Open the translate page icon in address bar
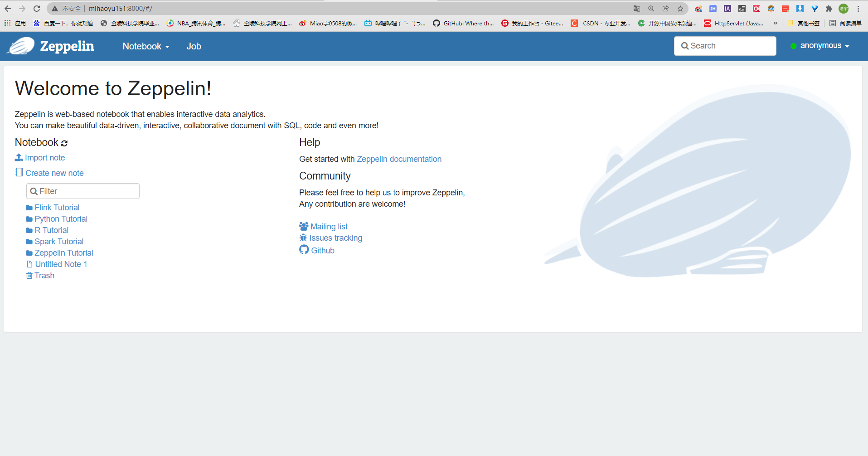 pyautogui.click(x=637, y=9)
